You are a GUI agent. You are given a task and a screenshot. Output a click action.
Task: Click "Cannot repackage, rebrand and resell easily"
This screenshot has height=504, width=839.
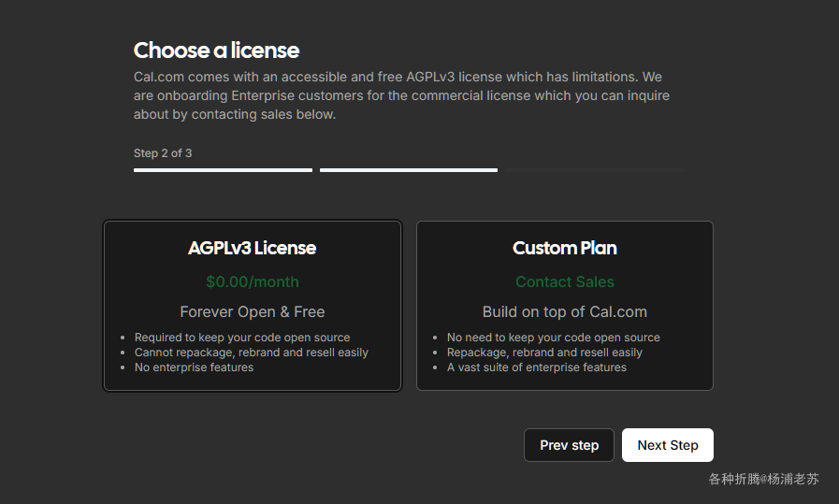[251, 352]
